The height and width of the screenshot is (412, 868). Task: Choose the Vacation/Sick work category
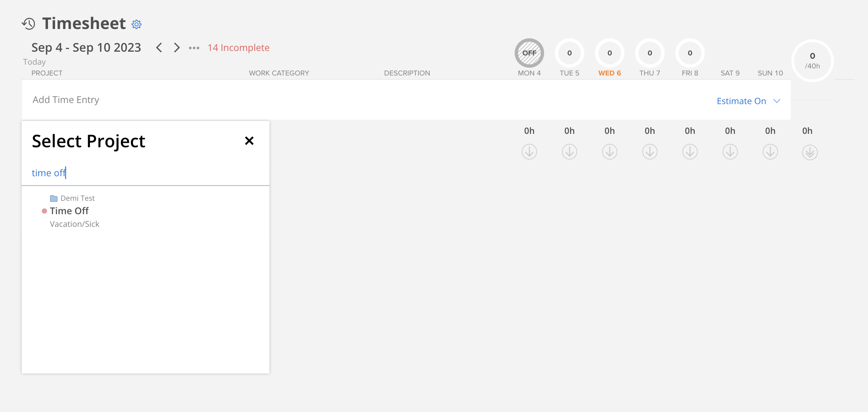(x=74, y=224)
